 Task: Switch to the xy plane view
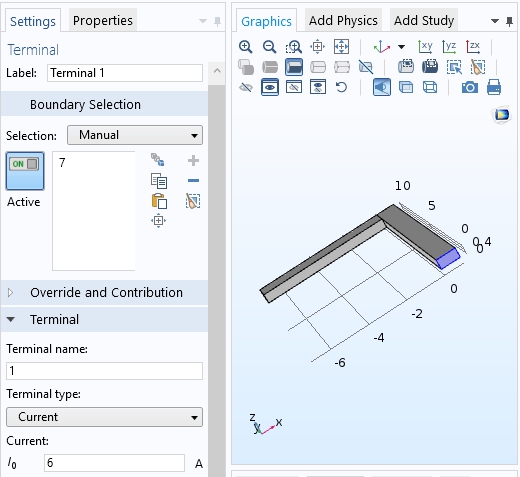(x=425, y=47)
